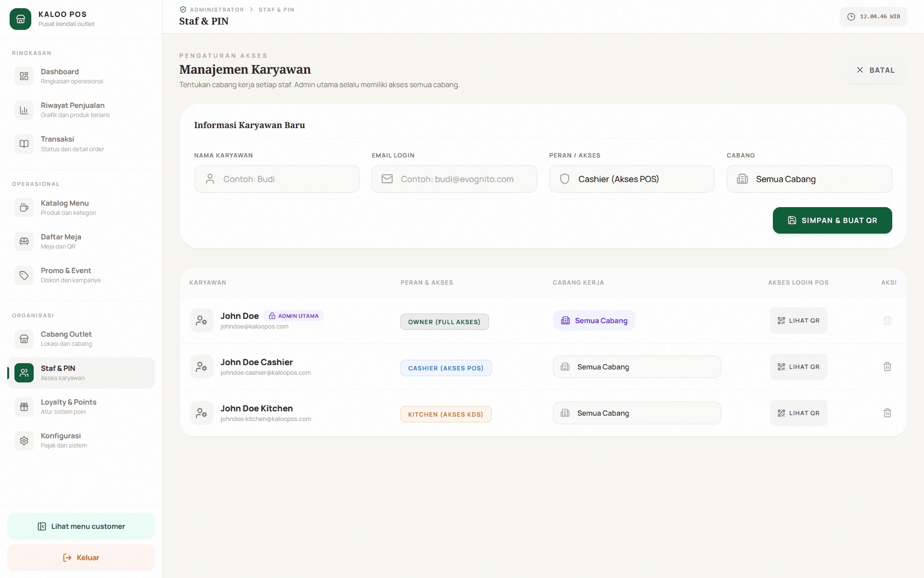Focus the Nama Karyawan input field
This screenshot has height=578, width=924.
tap(277, 179)
